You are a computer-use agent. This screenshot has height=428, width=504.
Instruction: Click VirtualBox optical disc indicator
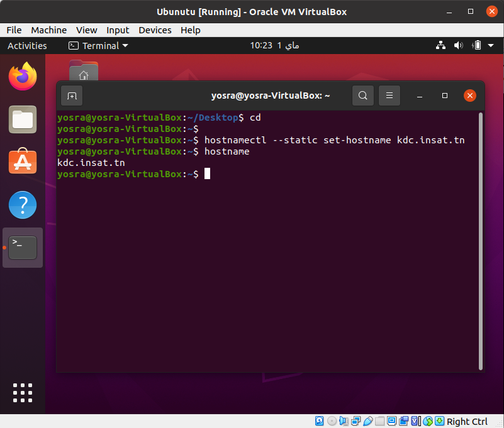point(332,421)
